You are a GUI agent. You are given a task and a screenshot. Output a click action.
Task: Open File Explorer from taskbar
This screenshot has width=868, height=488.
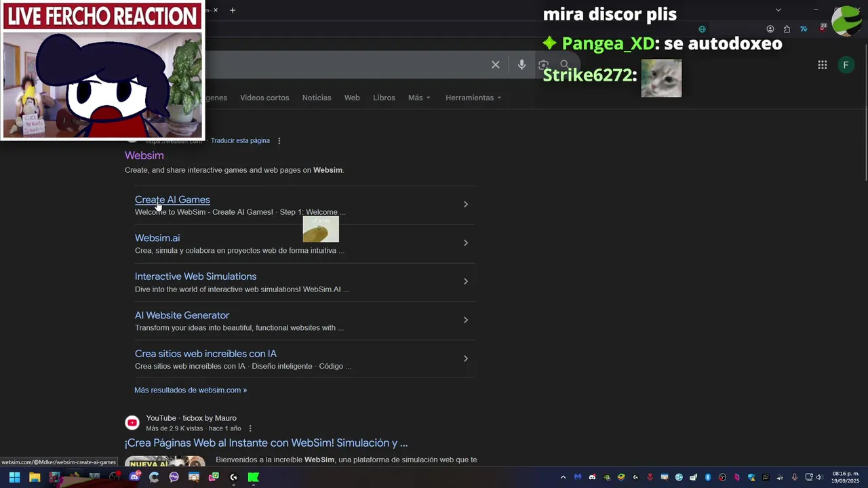[x=35, y=477]
